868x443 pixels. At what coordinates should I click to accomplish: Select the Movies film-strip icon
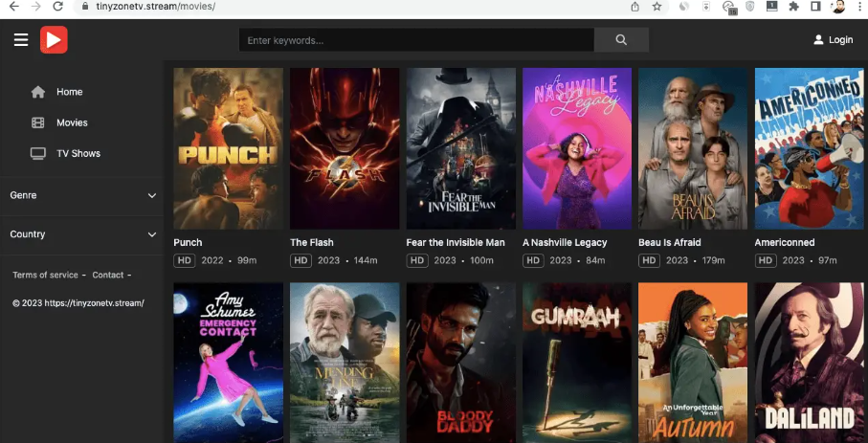pos(38,122)
